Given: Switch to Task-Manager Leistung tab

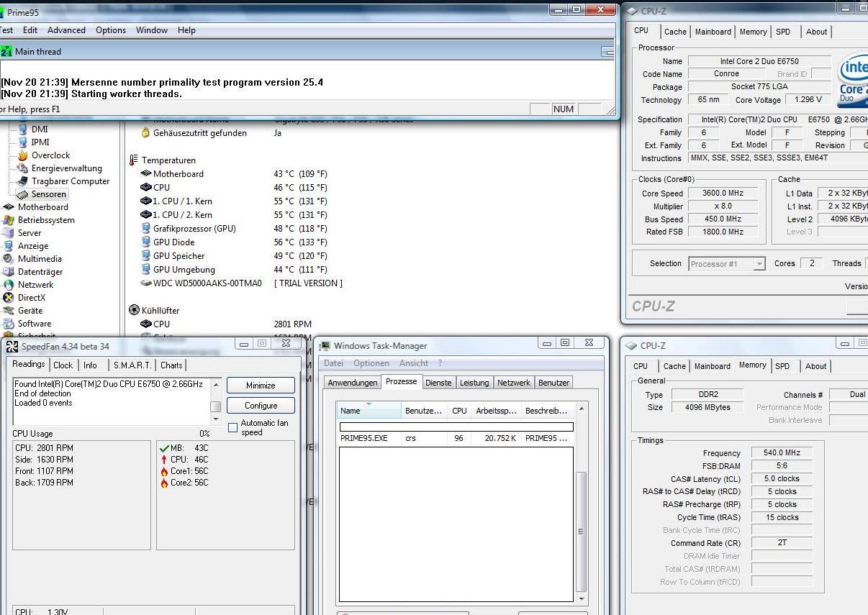Looking at the screenshot, I should [474, 383].
